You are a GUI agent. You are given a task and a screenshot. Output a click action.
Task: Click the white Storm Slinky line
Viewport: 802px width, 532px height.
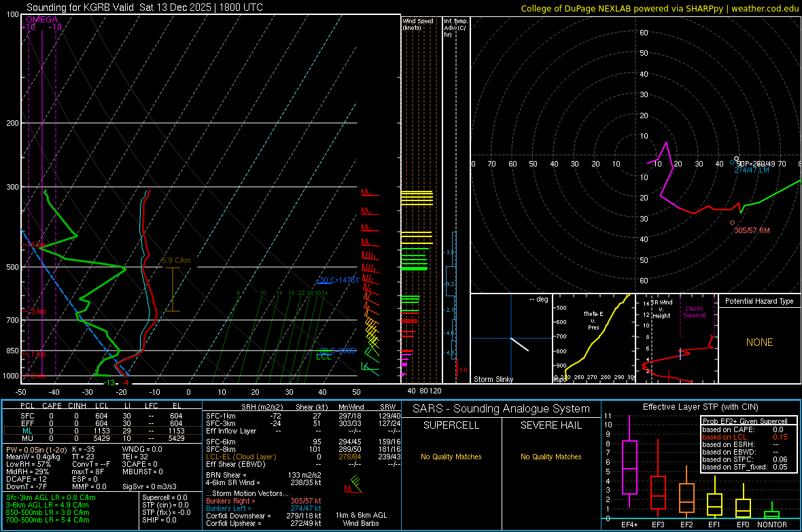pos(520,344)
